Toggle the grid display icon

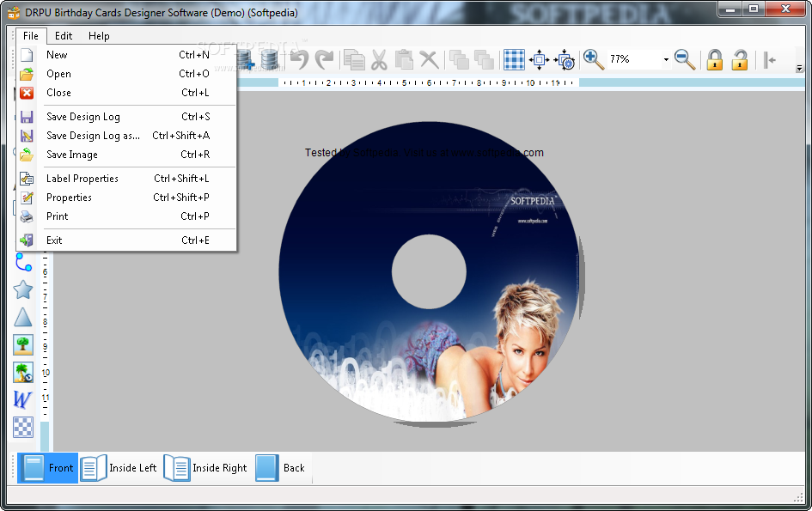pyautogui.click(x=514, y=59)
